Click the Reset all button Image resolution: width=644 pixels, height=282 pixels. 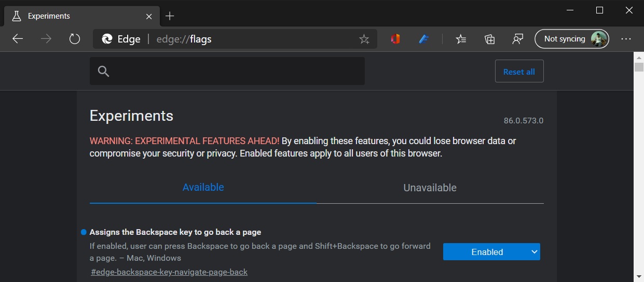[x=519, y=72]
